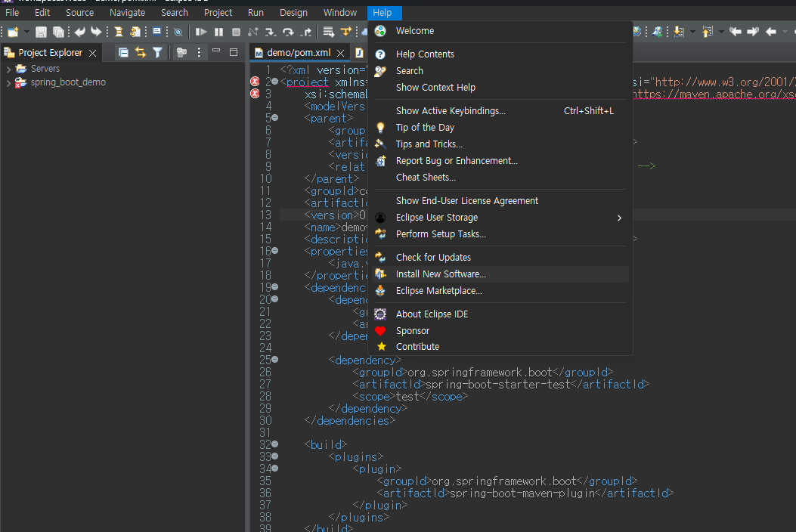
Task: Open the Java file tab beside pom.xml
Action: (x=359, y=53)
